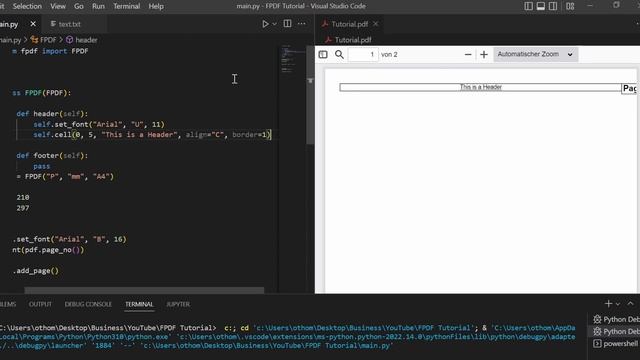
Task: Open the Help menu
Action: 156,6
